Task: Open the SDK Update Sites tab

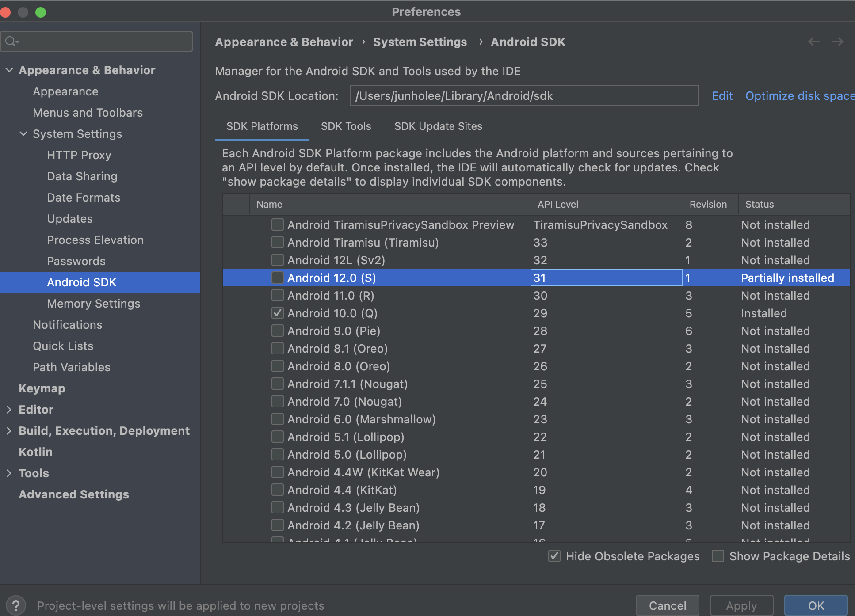Action: point(438,126)
